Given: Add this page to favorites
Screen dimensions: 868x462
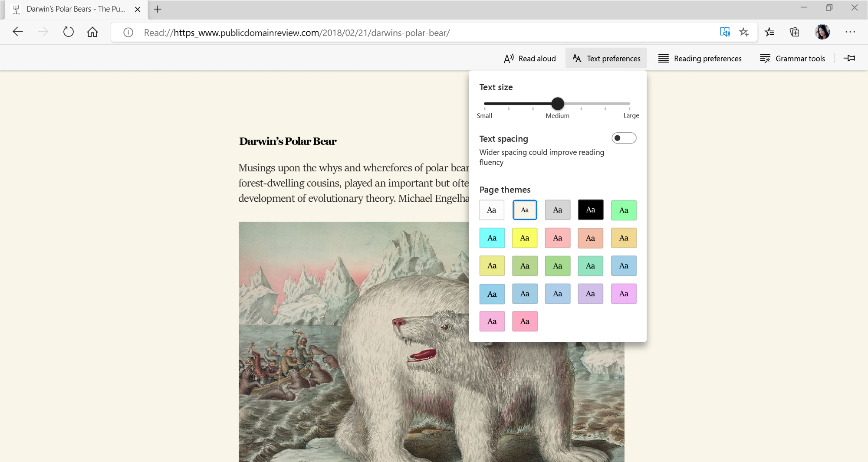Looking at the screenshot, I should [x=744, y=32].
